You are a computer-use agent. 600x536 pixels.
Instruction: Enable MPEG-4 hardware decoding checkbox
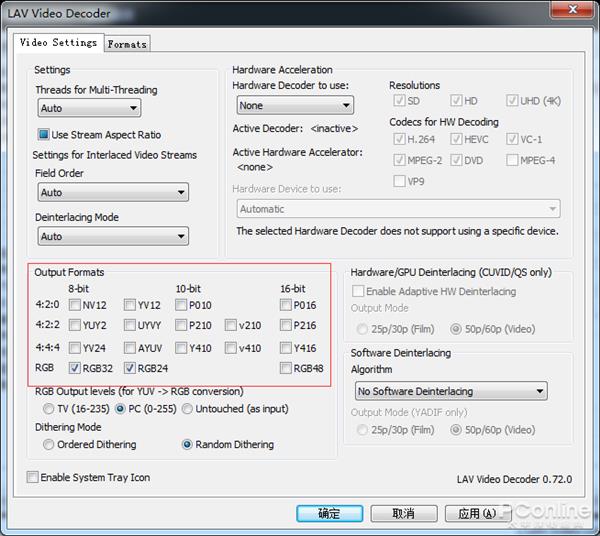pyautogui.click(x=512, y=160)
